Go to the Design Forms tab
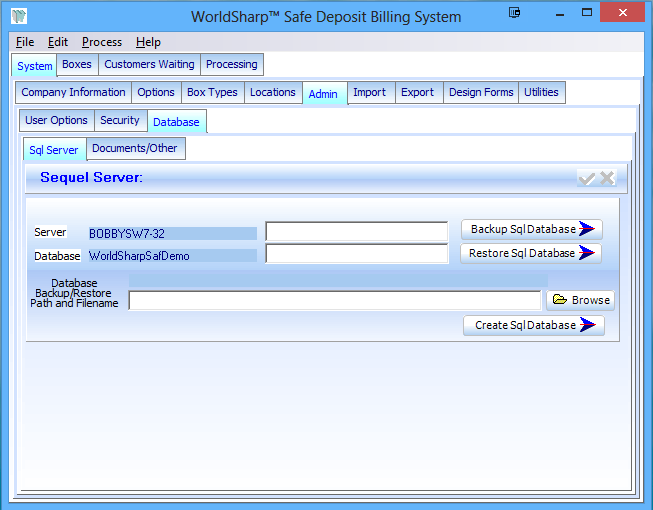The height and width of the screenshot is (510, 653). pyautogui.click(x=481, y=92)
